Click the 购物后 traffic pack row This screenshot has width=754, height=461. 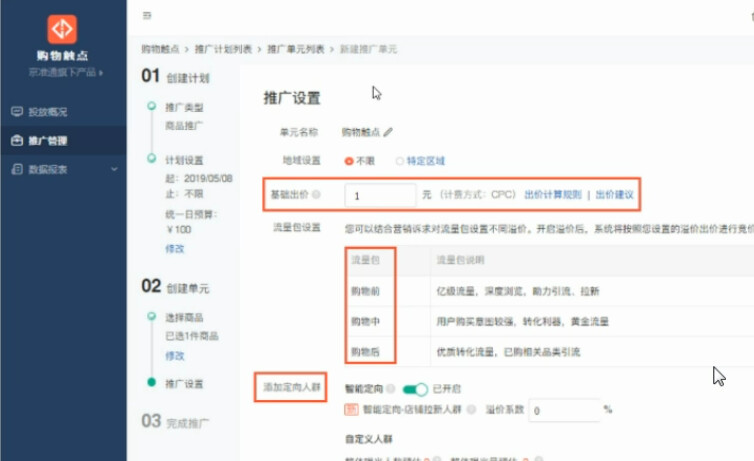(365, 351)
